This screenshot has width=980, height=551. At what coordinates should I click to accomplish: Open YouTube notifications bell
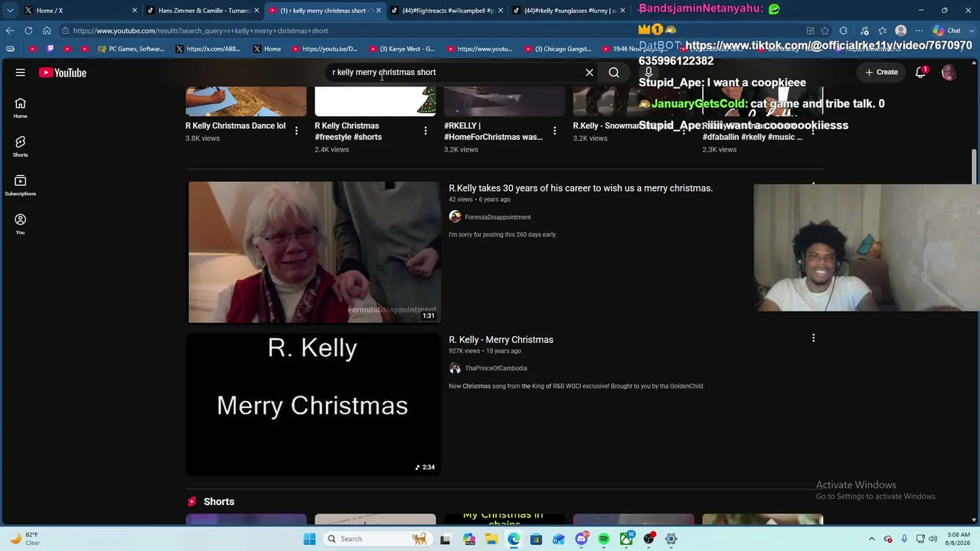(921, 73)
